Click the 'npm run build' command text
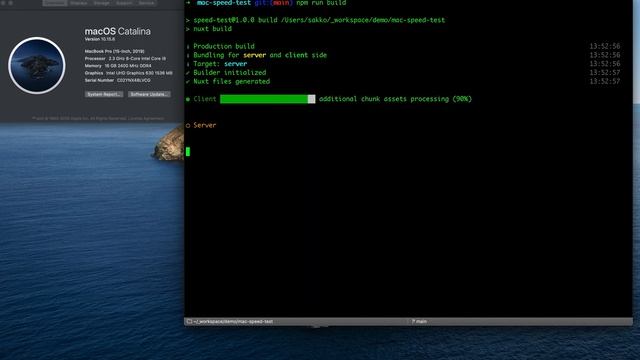This screenshot has height=360, width=640. [x=321, y=3]
